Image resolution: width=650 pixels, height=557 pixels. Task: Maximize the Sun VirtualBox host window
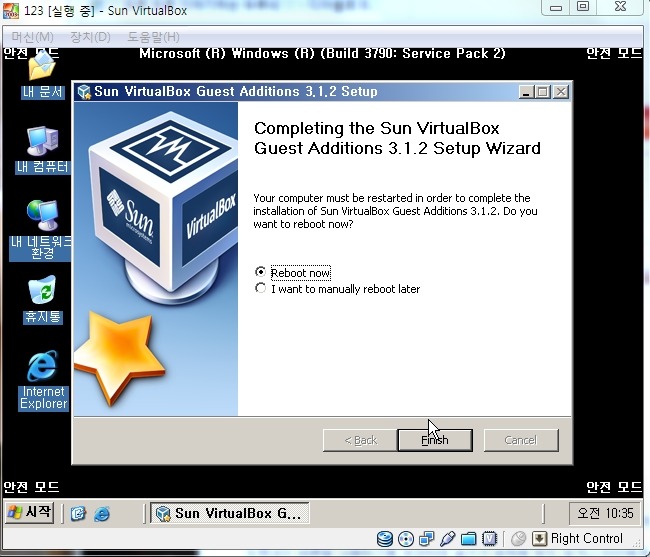coord(583,7)
